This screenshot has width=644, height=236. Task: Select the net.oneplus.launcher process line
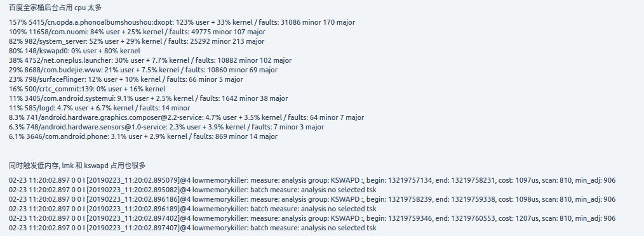coord(150,60)
